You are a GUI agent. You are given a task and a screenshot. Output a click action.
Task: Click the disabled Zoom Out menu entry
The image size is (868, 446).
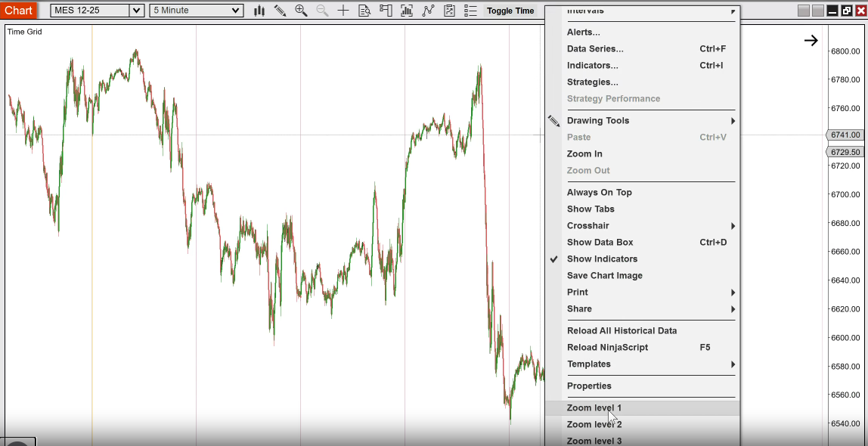[642, 170]
